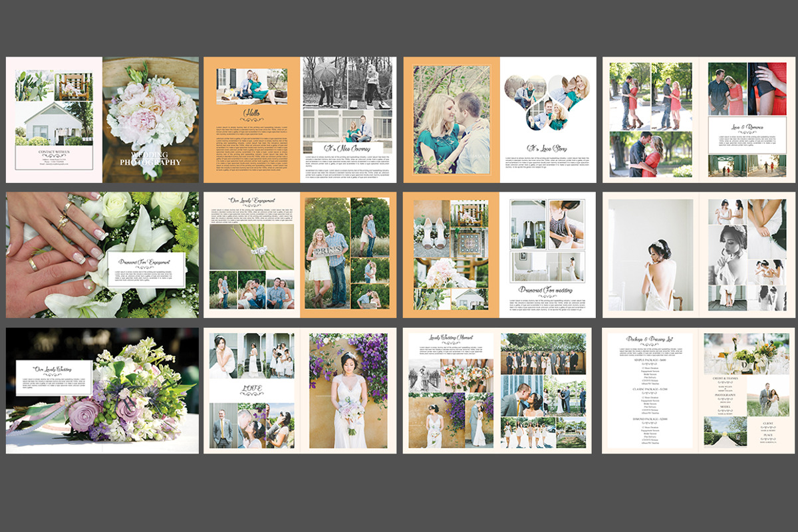This screenshot has height=532, width=798.
Task: Select the "It's Nice Journey" caption
Action: (346, 148)
